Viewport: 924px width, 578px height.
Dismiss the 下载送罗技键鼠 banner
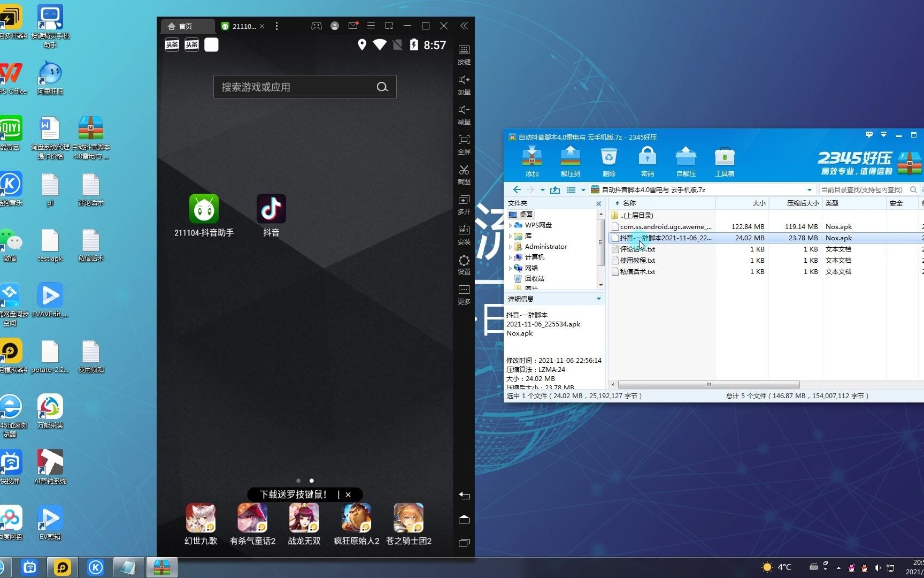pos(348,495)
